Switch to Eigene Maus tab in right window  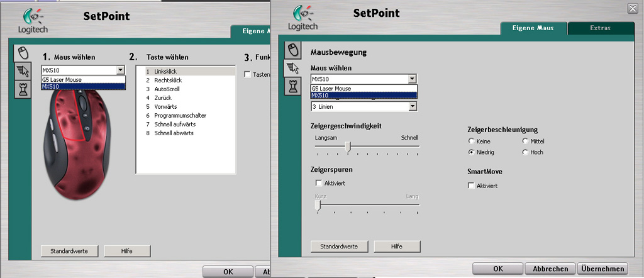click(x=533, y=28)
